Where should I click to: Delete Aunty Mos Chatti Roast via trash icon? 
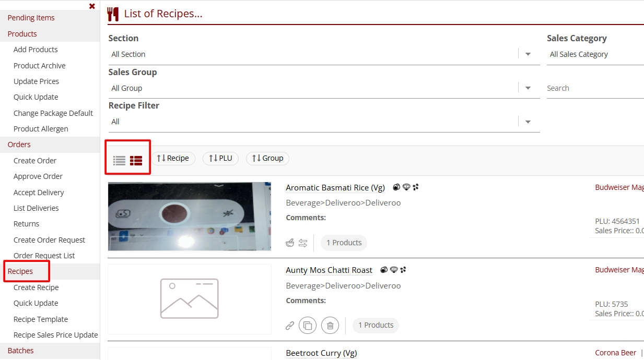point(330,326)
